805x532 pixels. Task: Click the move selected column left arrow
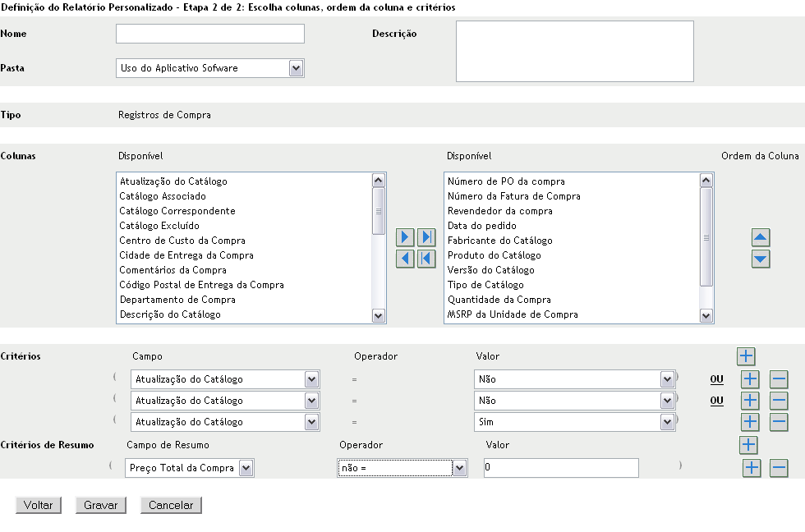point(405,259)
